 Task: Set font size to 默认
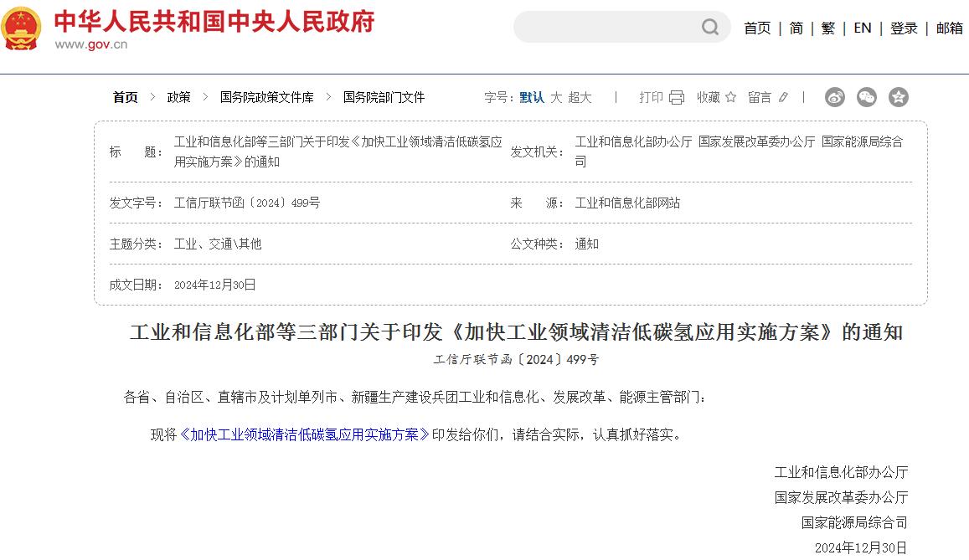point(532,97)
